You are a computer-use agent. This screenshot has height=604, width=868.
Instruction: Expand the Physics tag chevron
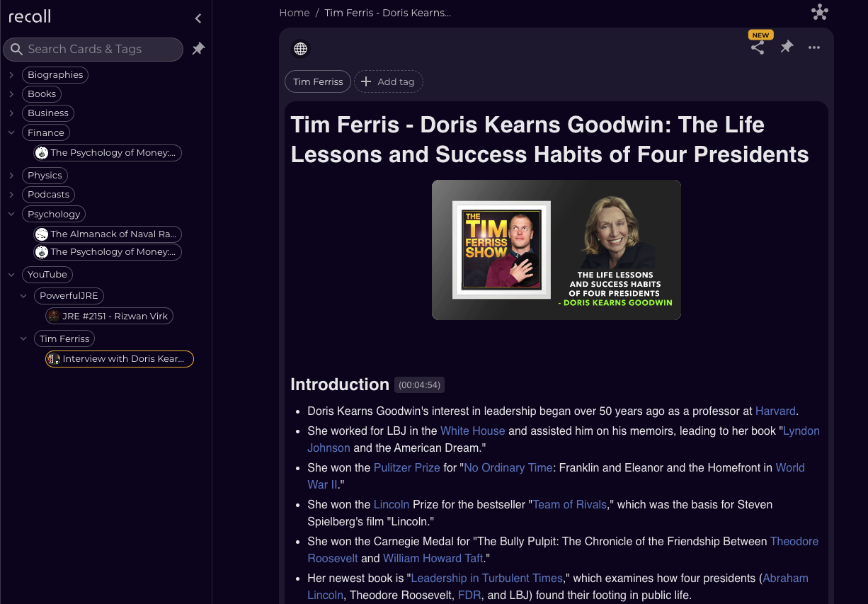11,175
